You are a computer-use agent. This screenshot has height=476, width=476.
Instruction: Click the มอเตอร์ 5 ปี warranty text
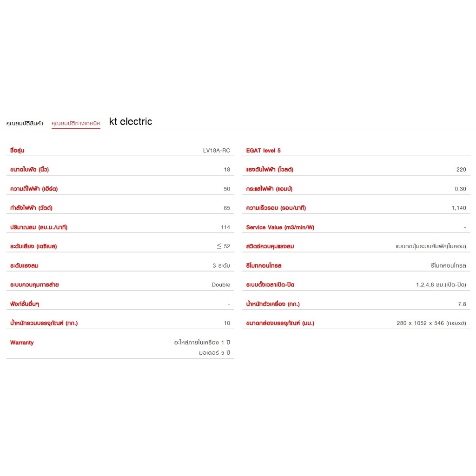click(x=214, y=352)
